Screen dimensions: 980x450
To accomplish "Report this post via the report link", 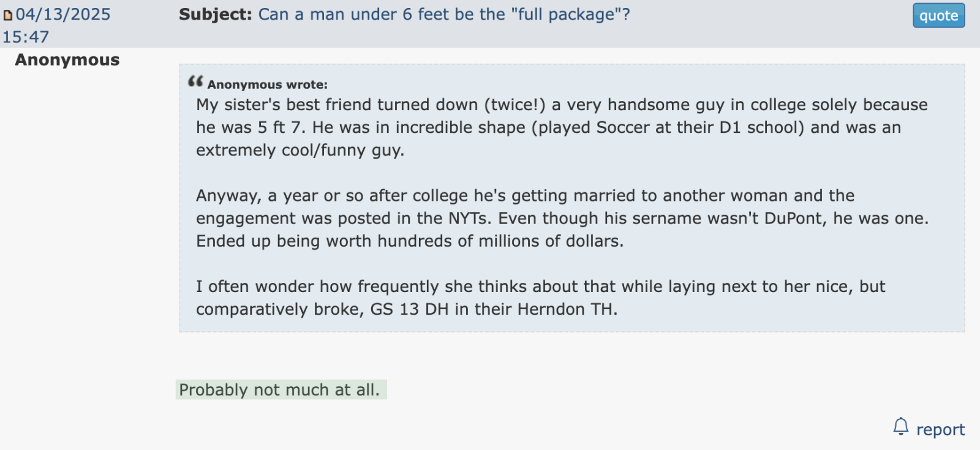I will point(940,429).
